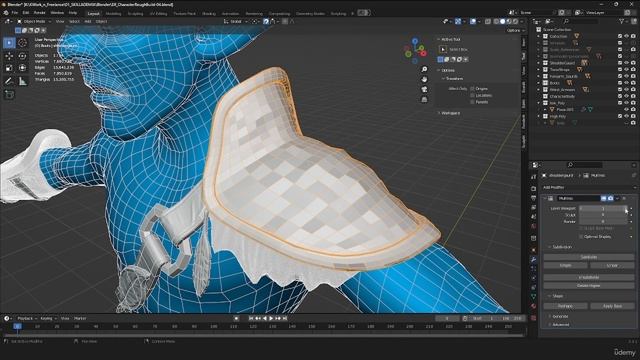Toggle Multires modifier viewport display
Viewport: 640px width, 360px height.
coord(603,198)
